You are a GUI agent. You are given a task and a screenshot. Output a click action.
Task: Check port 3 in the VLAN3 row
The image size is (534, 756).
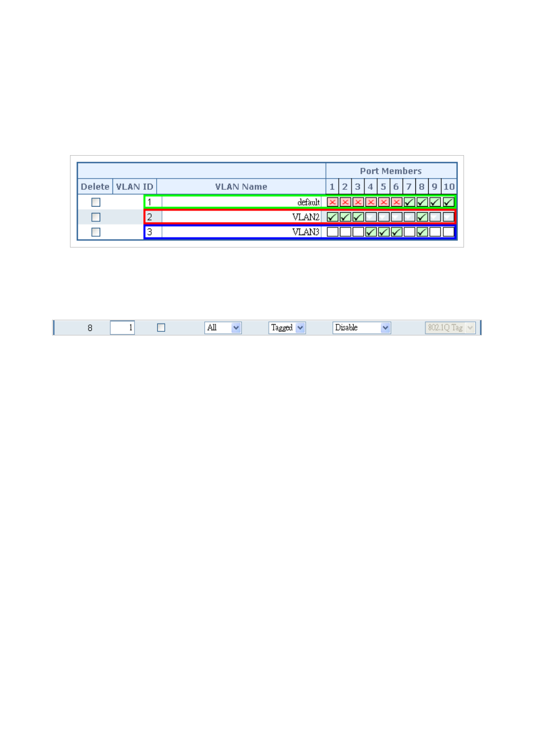pyautogui.click(x=358, y=232)
